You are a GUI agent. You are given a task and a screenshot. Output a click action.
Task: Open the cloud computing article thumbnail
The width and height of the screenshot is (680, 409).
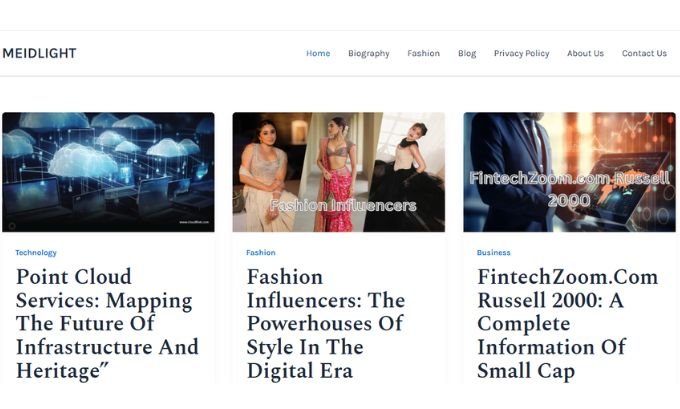coord(108,172)
